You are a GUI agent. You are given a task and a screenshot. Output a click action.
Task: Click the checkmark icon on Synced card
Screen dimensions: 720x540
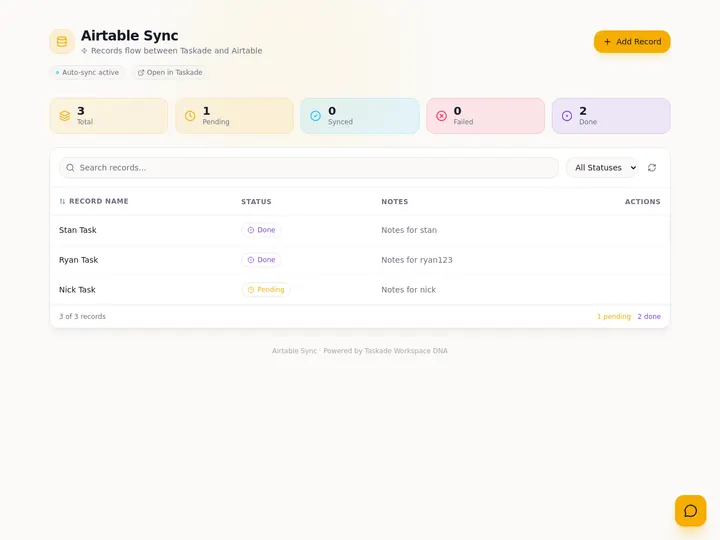pos(315,116)
